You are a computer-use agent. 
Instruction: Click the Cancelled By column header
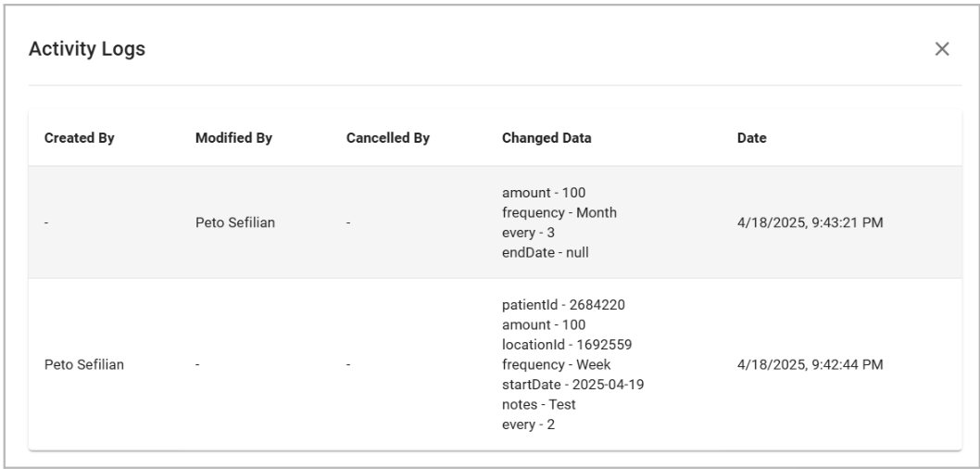[387, 138]
